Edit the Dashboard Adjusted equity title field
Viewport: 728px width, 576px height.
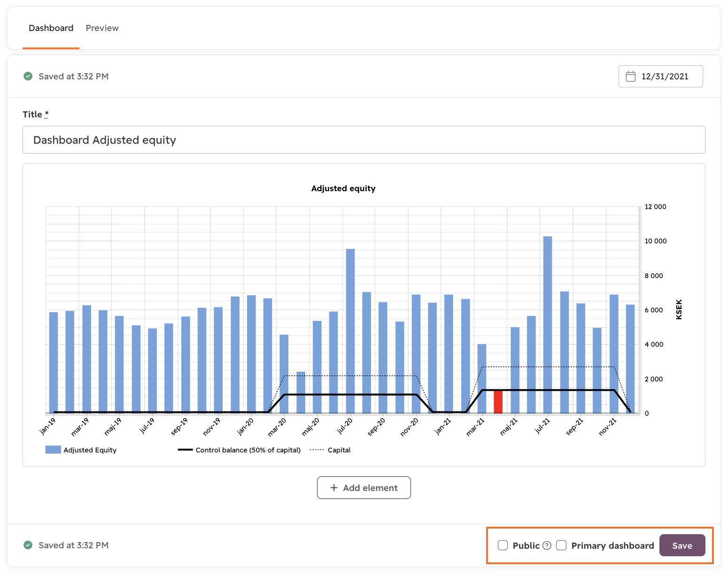[364, 140]
